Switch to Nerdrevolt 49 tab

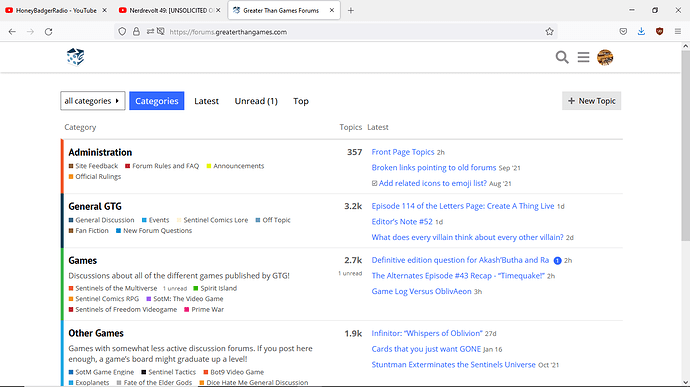pos(170,11)
